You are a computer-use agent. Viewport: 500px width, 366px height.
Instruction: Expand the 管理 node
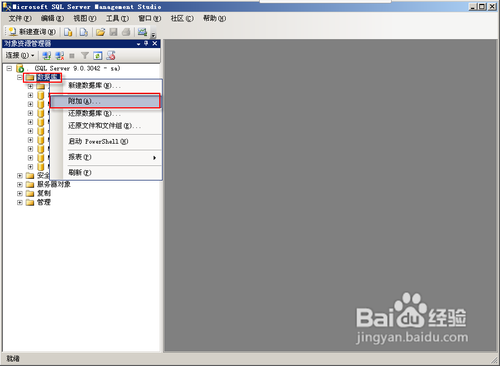(20, 202)
